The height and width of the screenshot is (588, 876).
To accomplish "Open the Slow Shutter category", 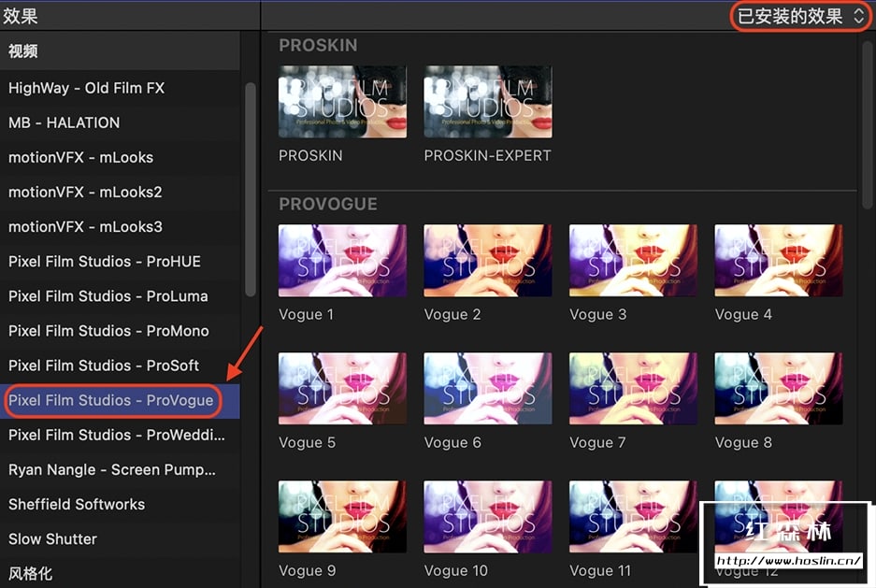I will tap(120, 538).
